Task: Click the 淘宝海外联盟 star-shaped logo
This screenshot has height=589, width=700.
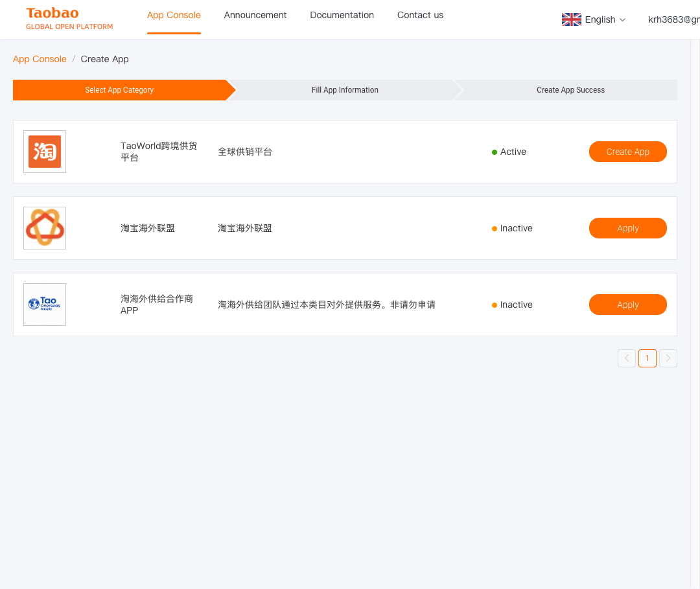Action: [45, 228]
